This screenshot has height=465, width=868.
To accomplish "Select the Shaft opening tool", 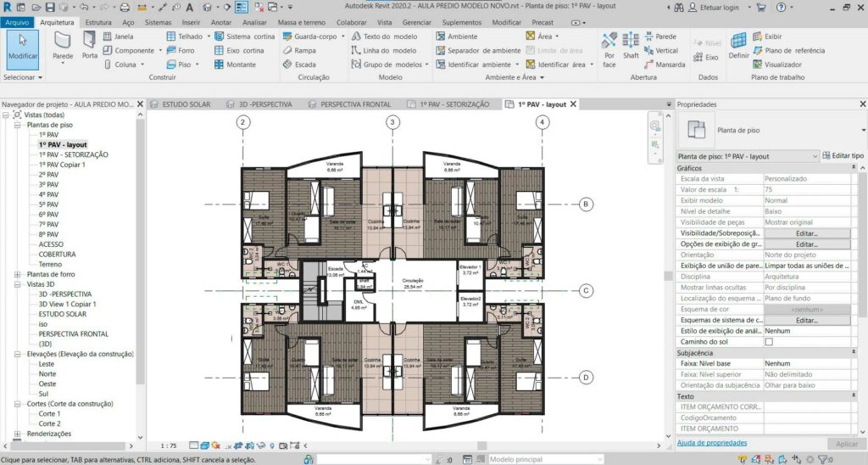I will tap(631, 46).
